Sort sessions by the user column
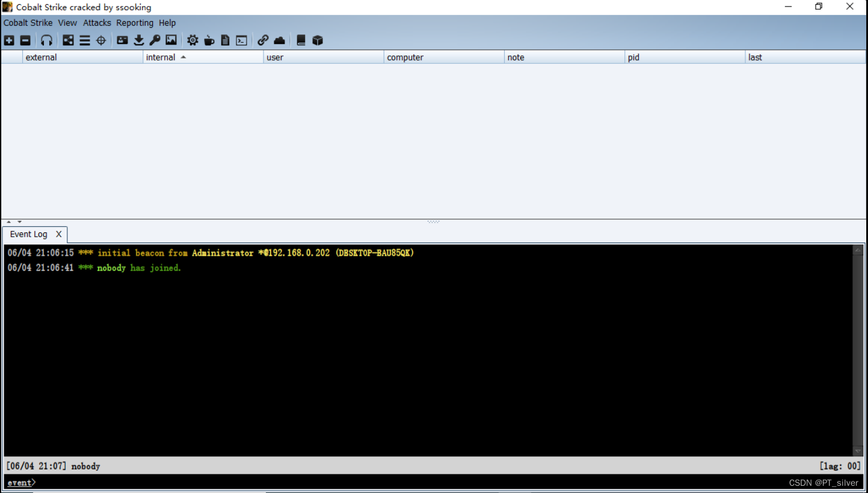This screenshot has height=493, width=868. 324,57
